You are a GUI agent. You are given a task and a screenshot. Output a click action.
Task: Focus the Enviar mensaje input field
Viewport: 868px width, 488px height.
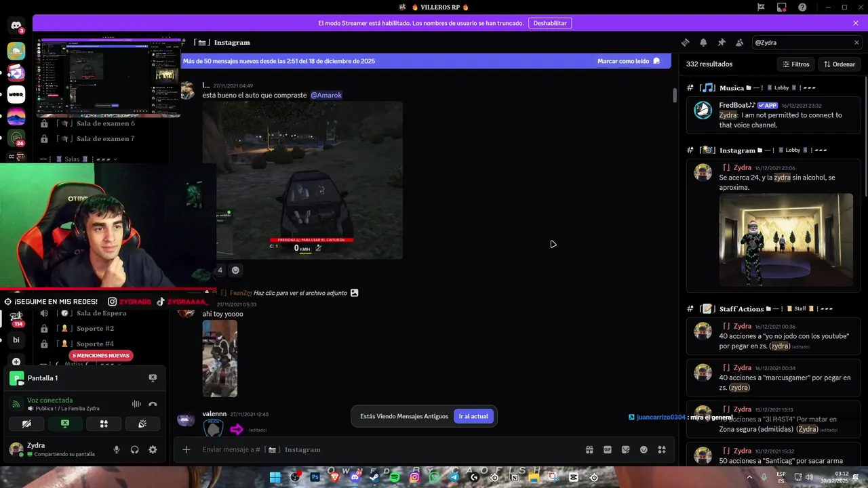[389, 449]
